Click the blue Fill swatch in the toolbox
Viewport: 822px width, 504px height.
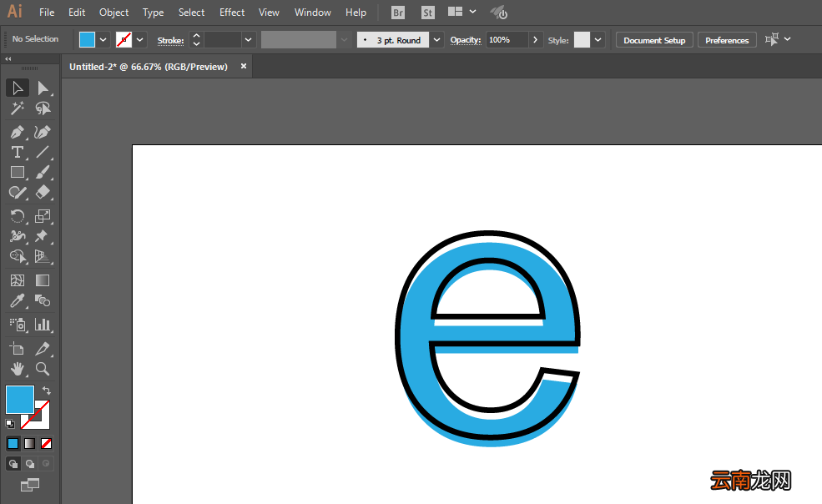coord(20,399)
